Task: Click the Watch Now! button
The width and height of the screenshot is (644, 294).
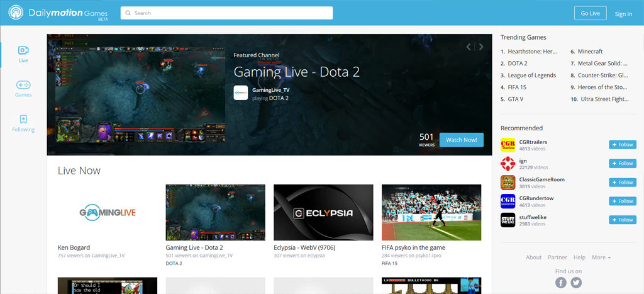Action: pyautogui.click(x=461, y=140)
